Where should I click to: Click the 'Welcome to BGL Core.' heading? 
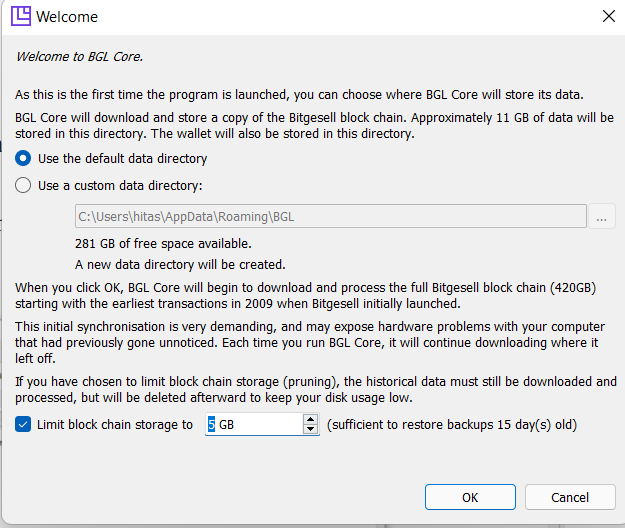tap(79, 57)
